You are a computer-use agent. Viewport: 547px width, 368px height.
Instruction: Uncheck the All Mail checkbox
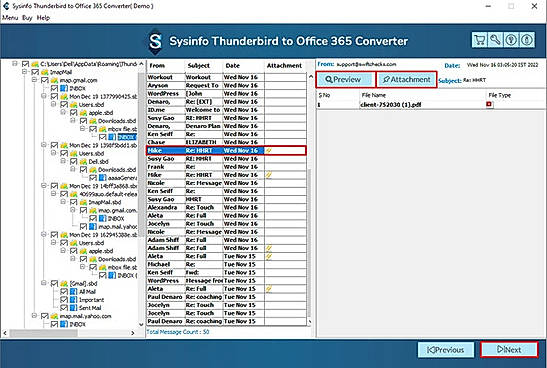click(x=64, y=292)
